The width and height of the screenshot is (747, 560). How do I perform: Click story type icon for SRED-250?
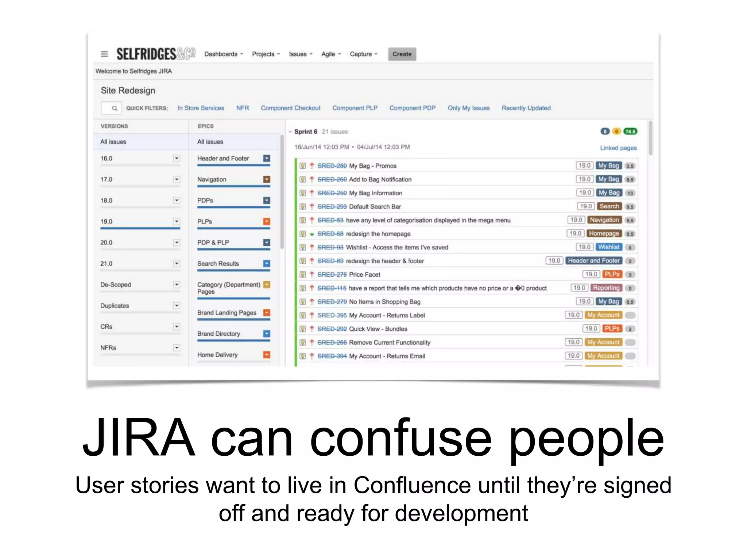click(x=303, y=193)
